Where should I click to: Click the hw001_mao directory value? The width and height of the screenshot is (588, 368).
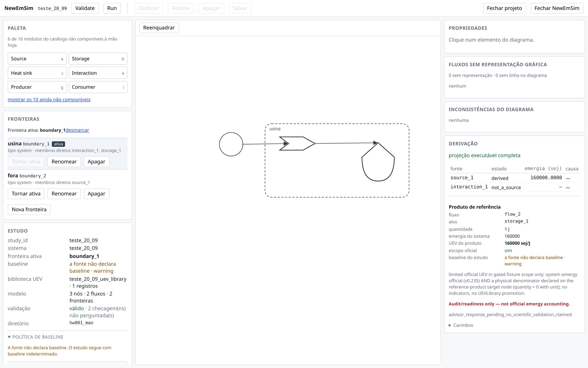pos(81,323)
